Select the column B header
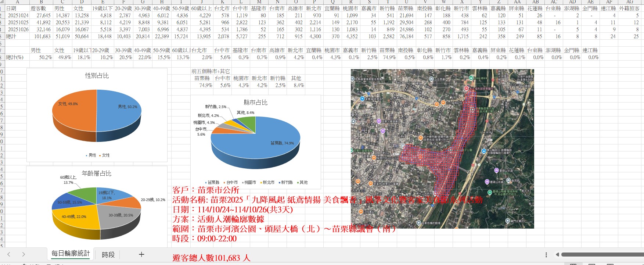The image size is (644, 265). [41, 2]
